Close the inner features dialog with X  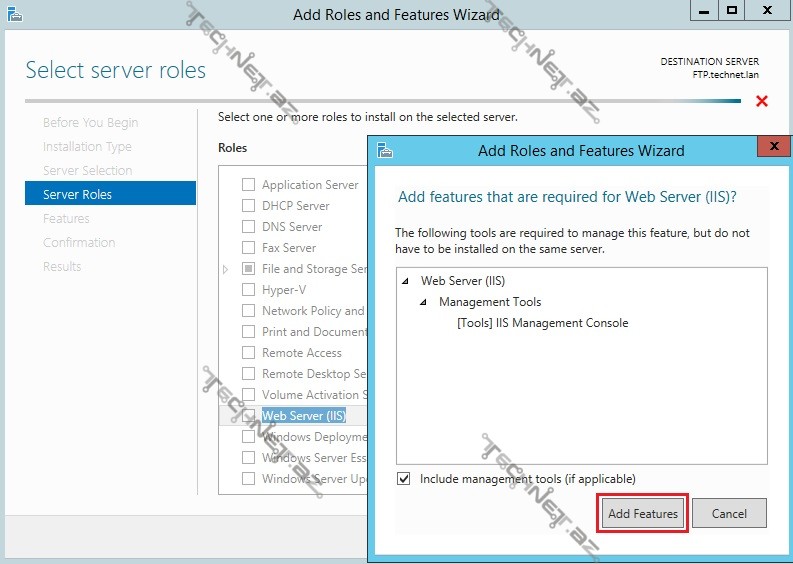772,147
